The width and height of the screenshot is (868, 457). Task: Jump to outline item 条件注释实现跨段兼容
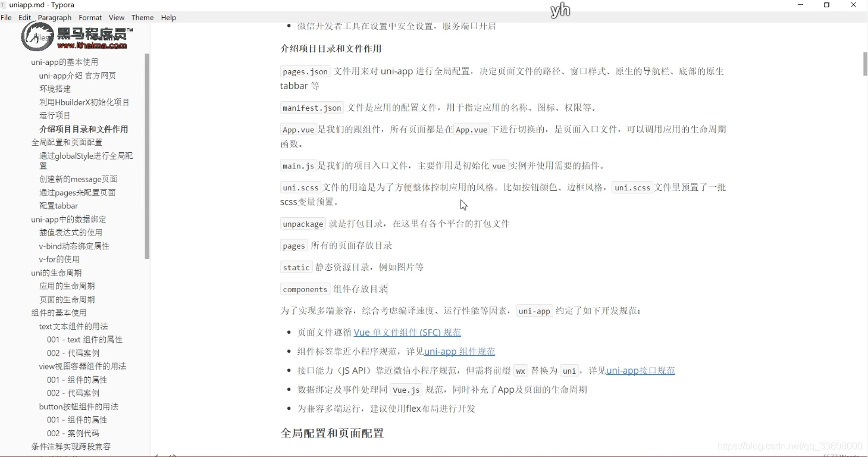(71, 447)
